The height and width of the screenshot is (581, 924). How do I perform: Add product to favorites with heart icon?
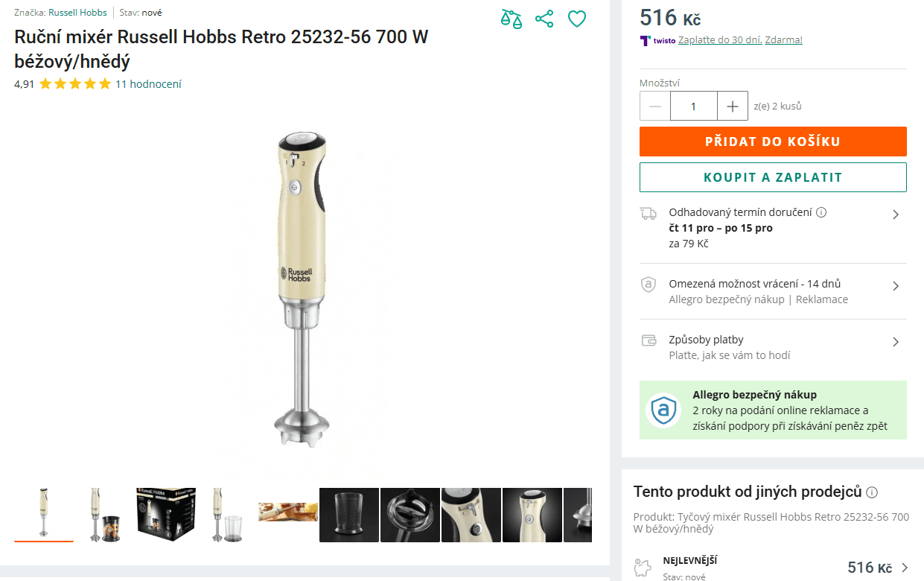point(577,19)
